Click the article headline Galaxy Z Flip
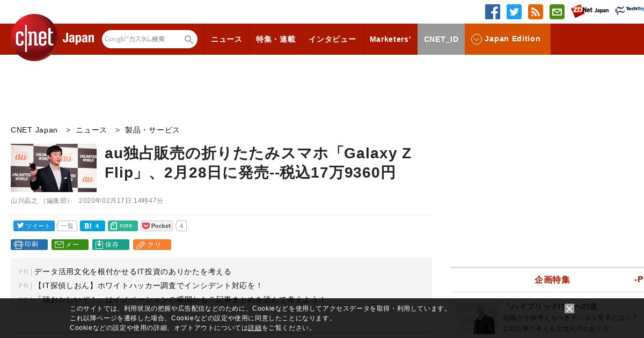644x338 pixels. pos(258,163)
